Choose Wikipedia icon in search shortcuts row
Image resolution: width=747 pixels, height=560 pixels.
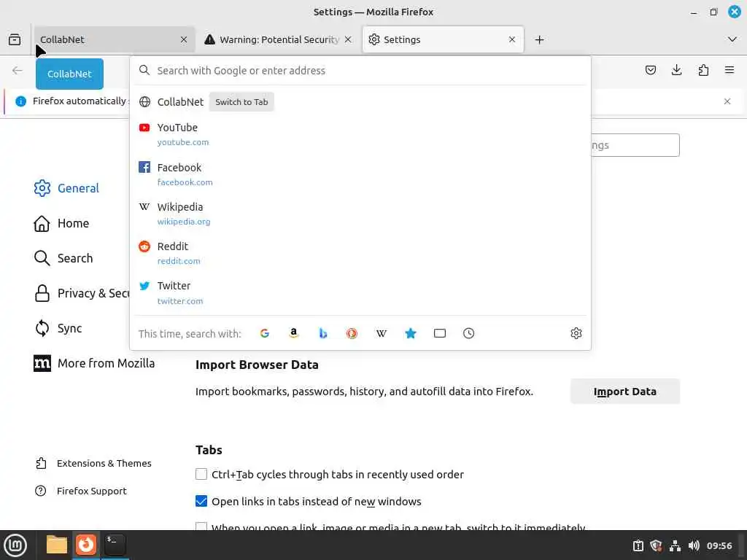coord(381,333)
